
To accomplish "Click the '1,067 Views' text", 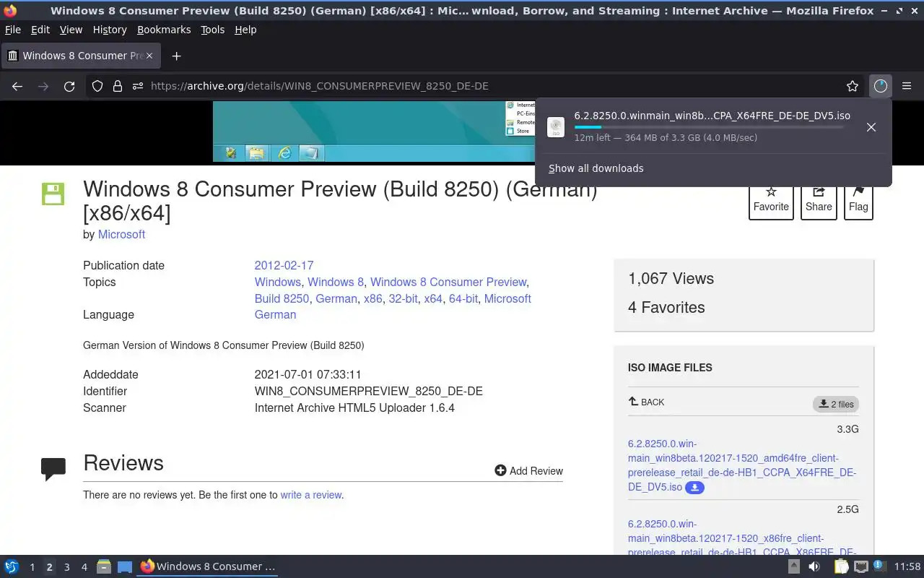I will click(x=671, y=279).
